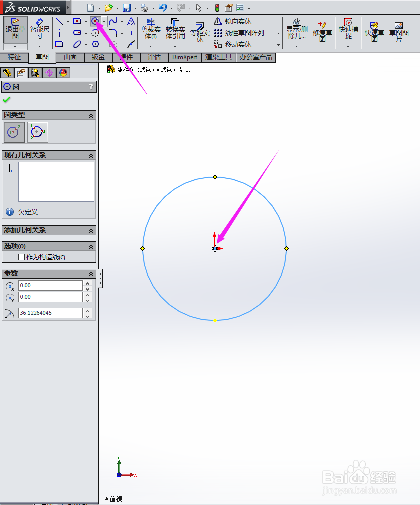Collapse the 圆类型 section
Viewport: 420px width, 505px height.
pos(91,115)
